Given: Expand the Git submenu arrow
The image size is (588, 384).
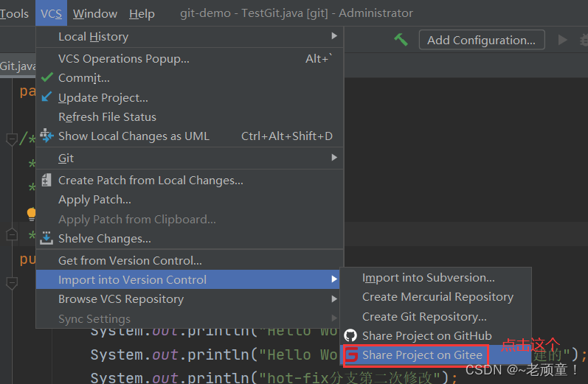Looking at the screenshot, I should pos(334,158).
